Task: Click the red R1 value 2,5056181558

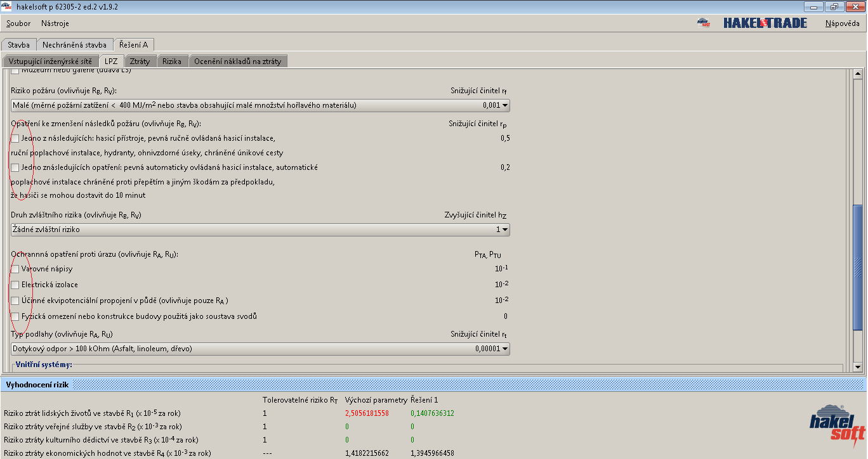Action: click(367, 413)
